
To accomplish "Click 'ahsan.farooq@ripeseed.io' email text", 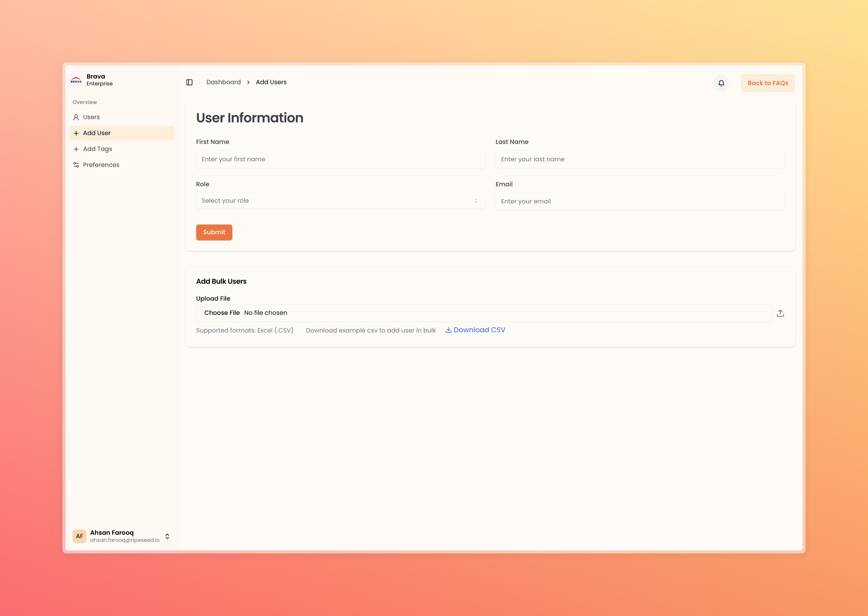I will [125, 540].
